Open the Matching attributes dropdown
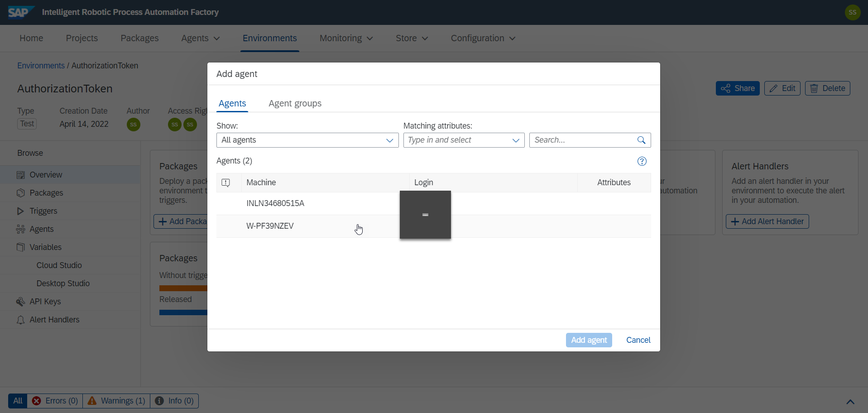The height and width of the screenshot is (413, 868). (x=464, y=140)
